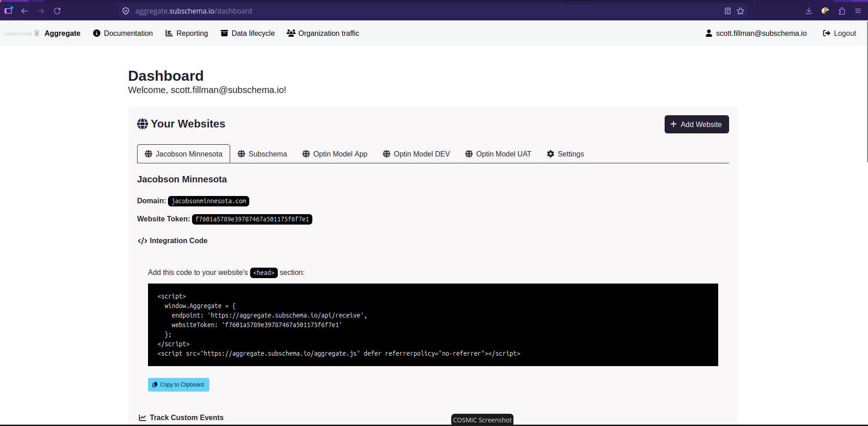Go back with the browser back arrow
Screen dimensions: 868x426
25,11
